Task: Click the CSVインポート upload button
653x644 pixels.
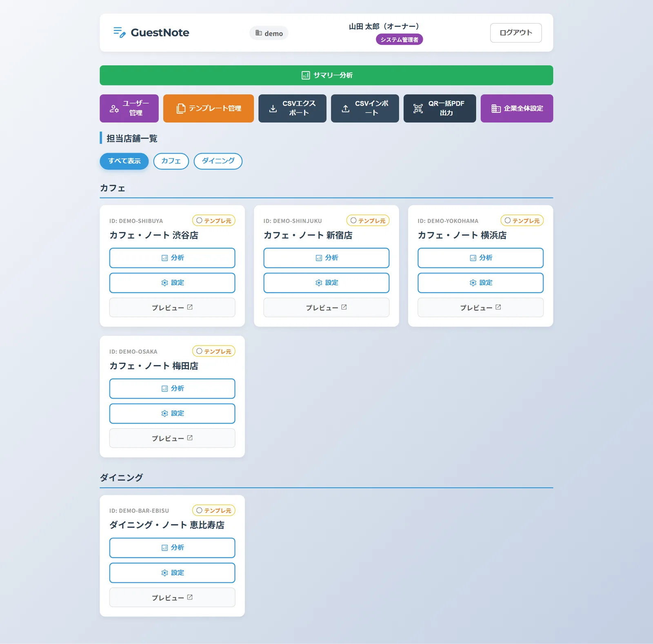Action: [365, 108]
